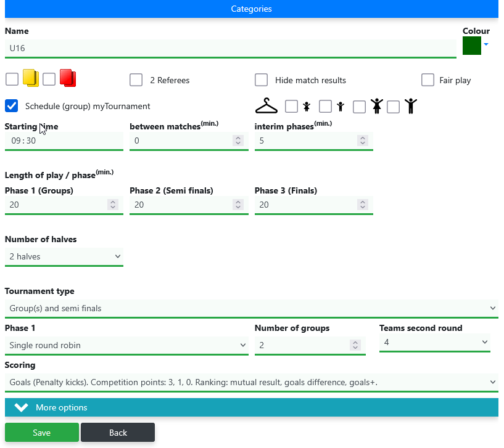Click the Name field containing U16
The height and width of the screenshot is (448, 504).
point(228,48)
